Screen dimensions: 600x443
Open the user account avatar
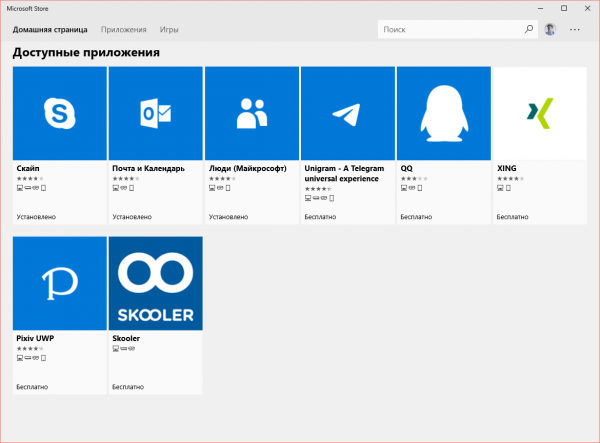pos(551,30)
